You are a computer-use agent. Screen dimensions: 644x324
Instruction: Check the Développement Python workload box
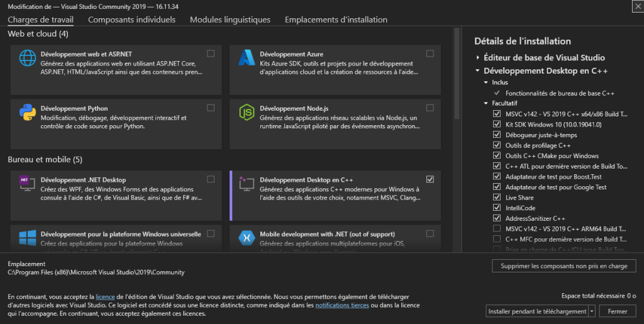click(211, 108)
